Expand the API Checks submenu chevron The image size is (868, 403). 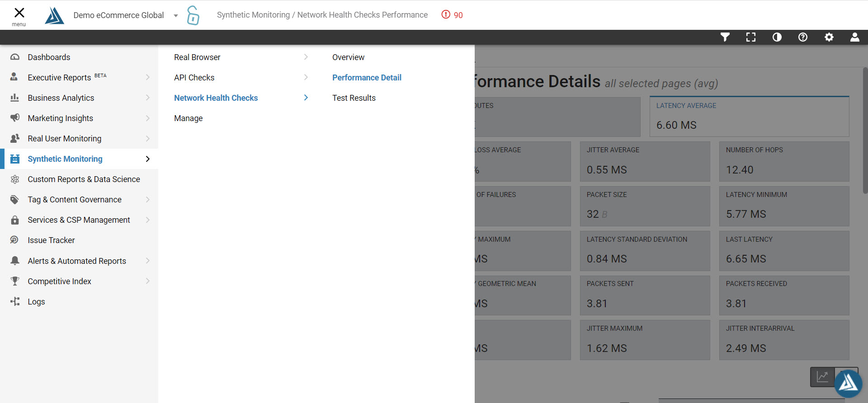[306, 77]
